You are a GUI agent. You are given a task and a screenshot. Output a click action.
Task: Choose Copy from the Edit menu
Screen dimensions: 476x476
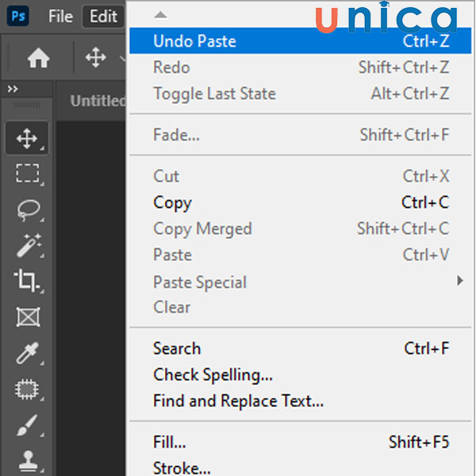(x=172, y=202)
